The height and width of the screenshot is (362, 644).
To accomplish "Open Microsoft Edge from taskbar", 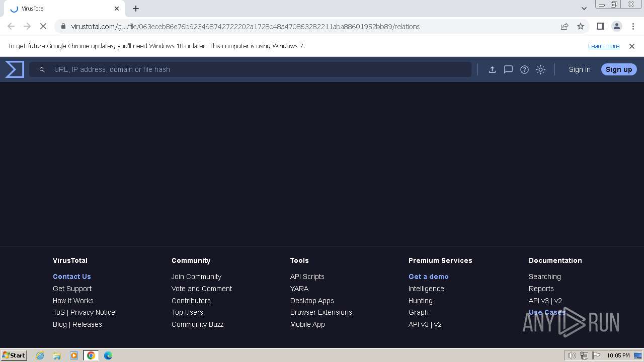I will click(108, 355).
